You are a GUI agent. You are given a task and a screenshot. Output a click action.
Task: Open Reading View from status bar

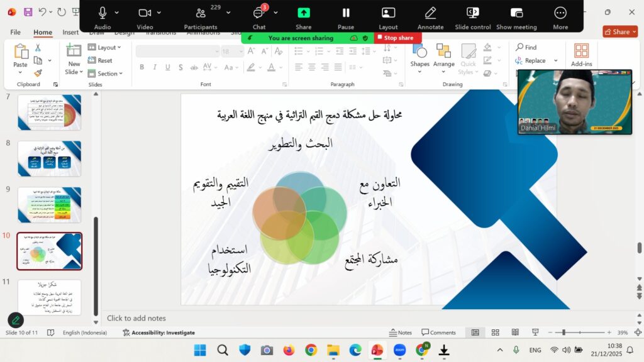click(515, 332)
